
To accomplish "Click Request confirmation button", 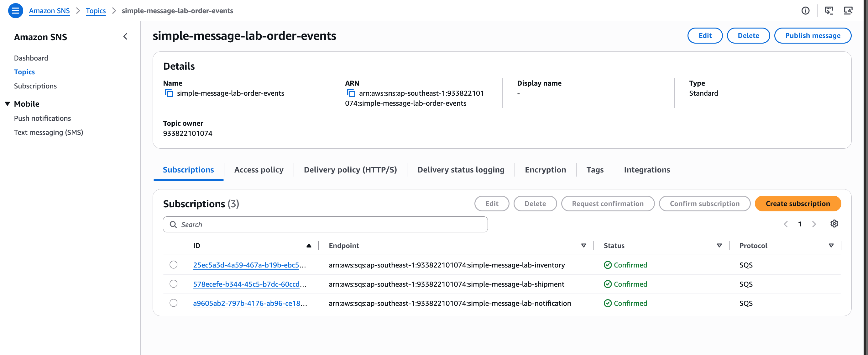I will click(608, 204).
